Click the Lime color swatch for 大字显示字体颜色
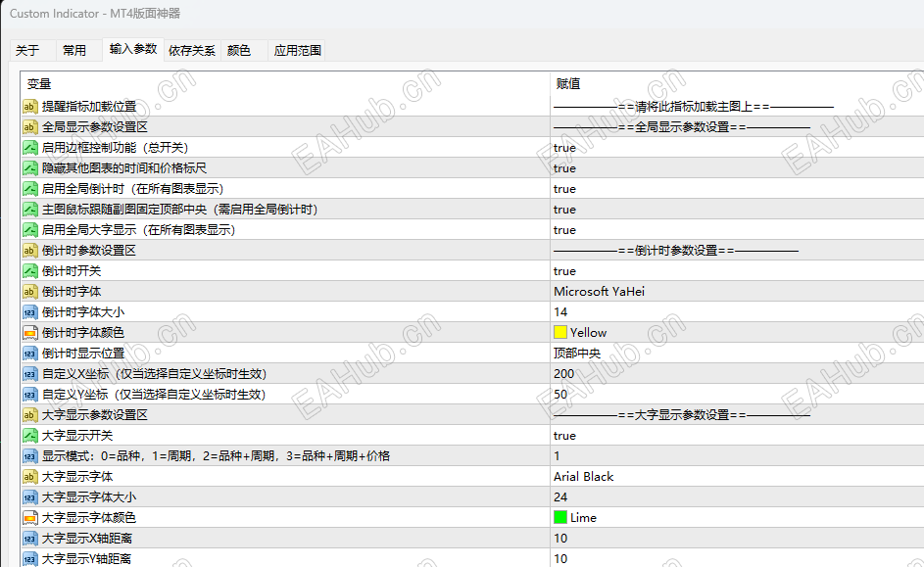Viewport: 924px width, 567px height. click(x=560, y=517)
